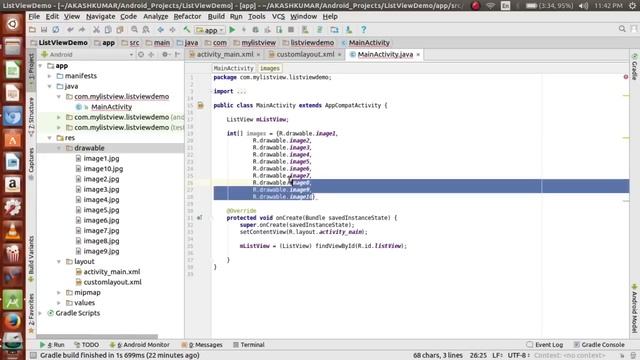Viewport: 640px width, 360px height.
Task: Switch to customlayout.xml editor tab
Action: (x=305, y=54)
